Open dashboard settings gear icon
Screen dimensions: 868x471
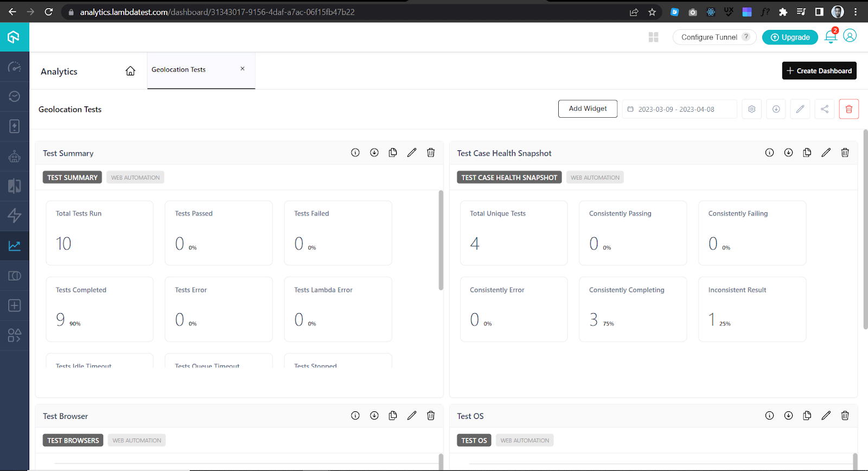coord(752,109)
